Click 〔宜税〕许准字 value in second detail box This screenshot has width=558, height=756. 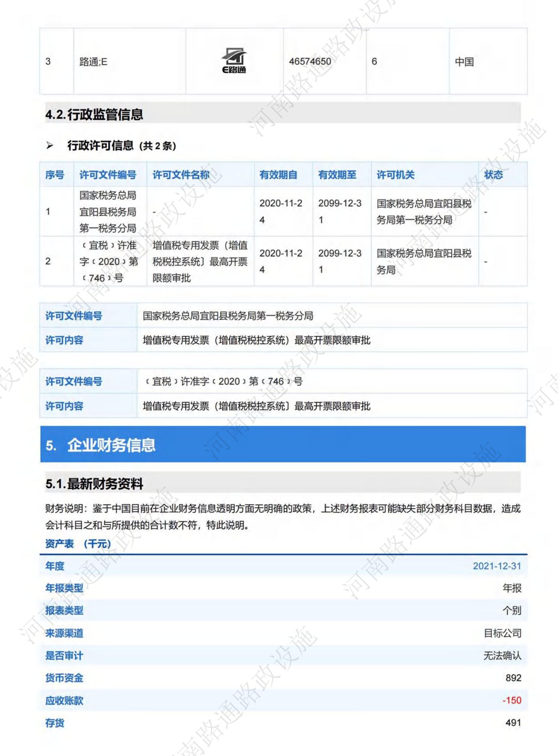click(x=223, y=382)
